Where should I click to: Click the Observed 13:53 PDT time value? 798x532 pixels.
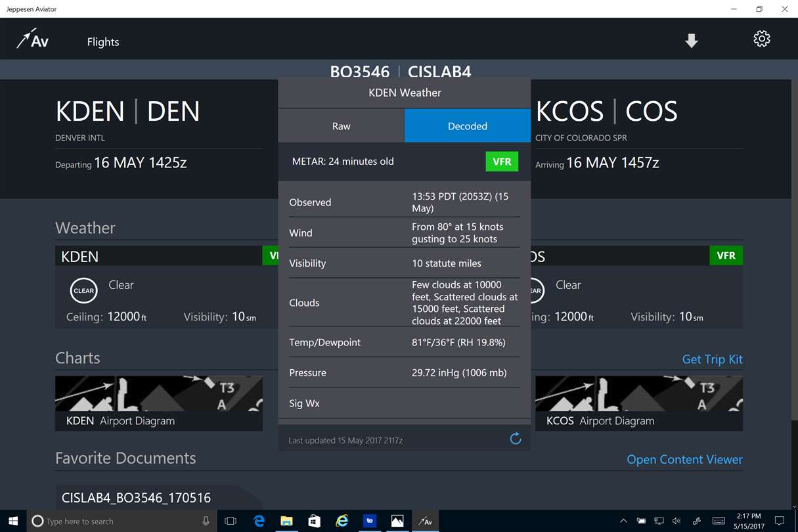[460, 202]
